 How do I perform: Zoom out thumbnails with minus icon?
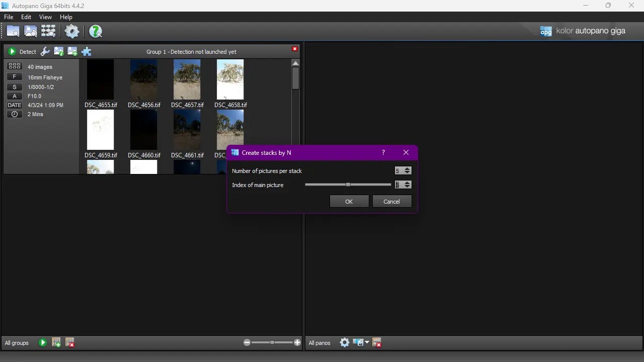(x=247, y=342)
